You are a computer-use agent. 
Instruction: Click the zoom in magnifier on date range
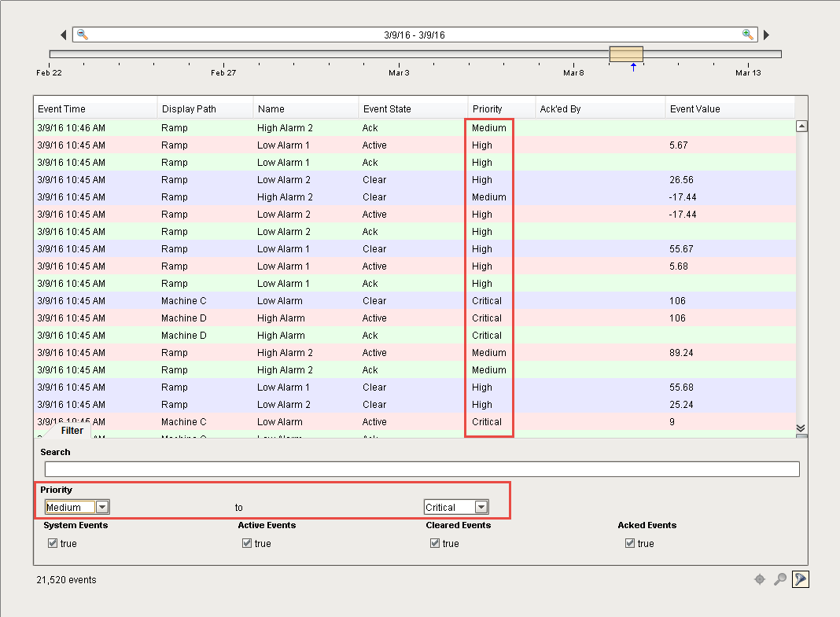747,35
